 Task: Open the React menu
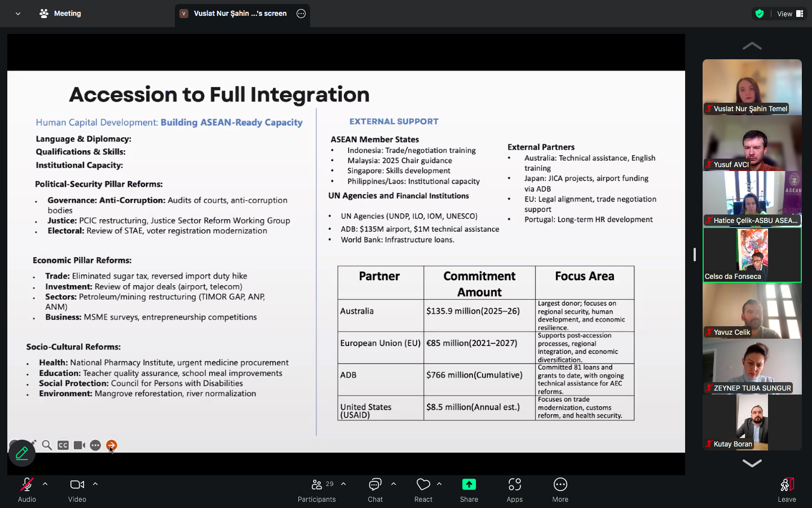[423, 489]
